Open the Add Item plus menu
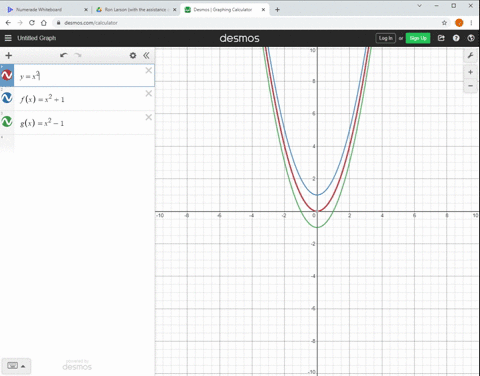 point(9,55)
